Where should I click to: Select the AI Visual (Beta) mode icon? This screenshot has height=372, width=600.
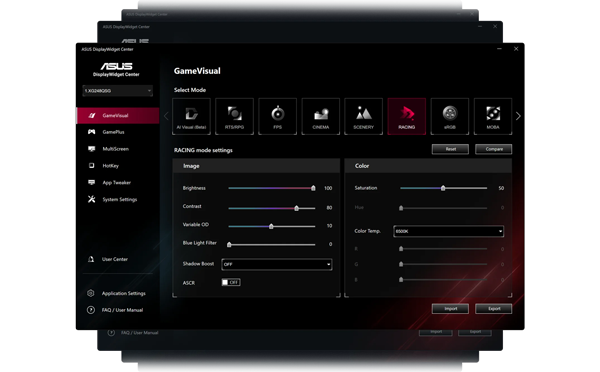(191, 116)
